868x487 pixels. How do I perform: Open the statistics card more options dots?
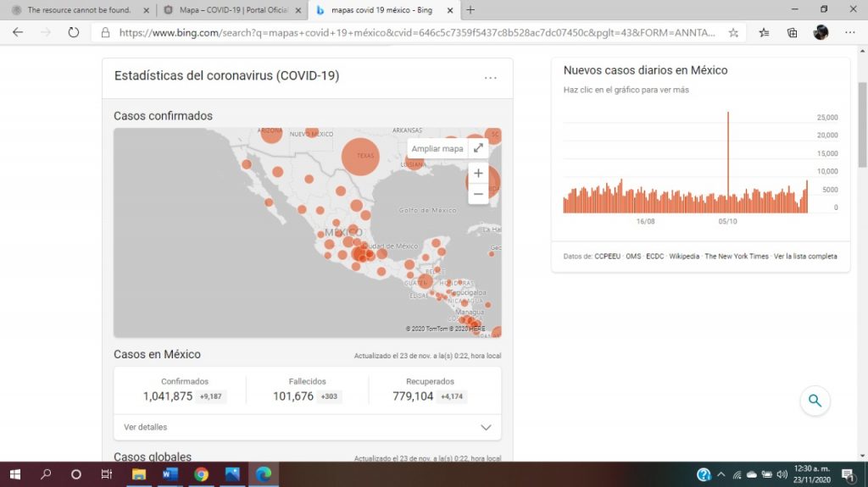491,78
